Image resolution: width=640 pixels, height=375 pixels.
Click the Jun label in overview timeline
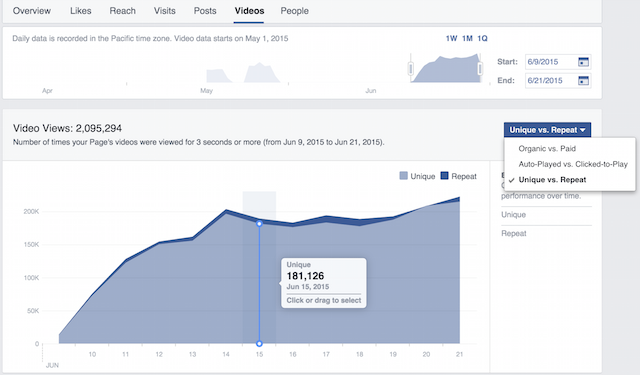(x=371, y=91)
